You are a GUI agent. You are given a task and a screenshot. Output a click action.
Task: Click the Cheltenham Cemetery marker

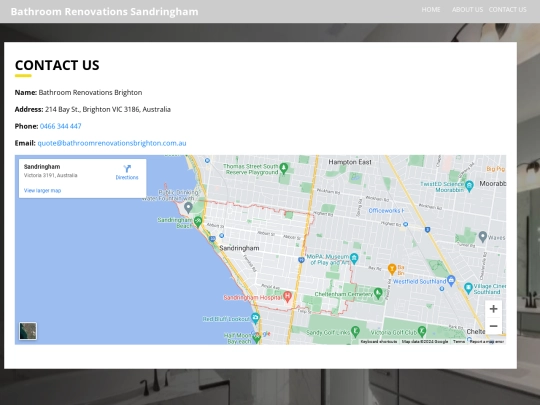[x=378, y=293]
